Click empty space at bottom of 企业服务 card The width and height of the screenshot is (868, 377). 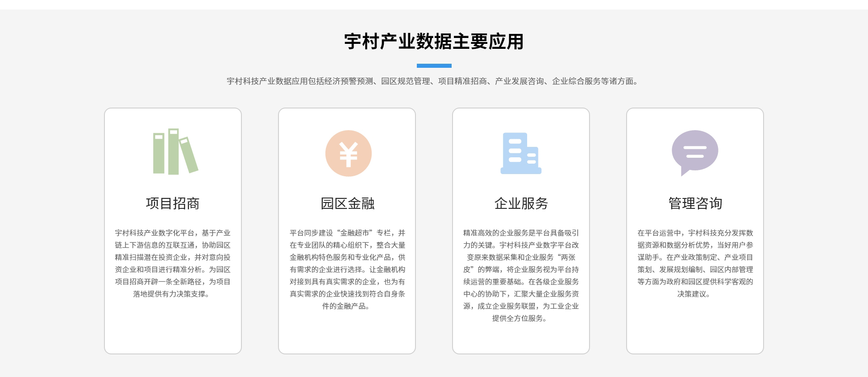pyautogui.click(x=521, y=339)
